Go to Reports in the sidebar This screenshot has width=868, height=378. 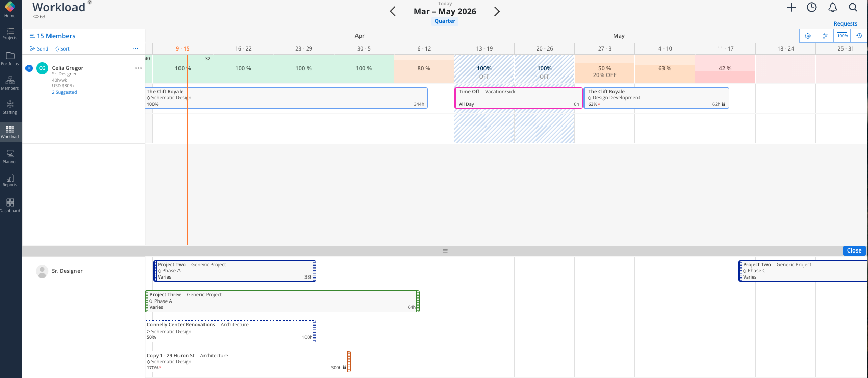[10, 180]
